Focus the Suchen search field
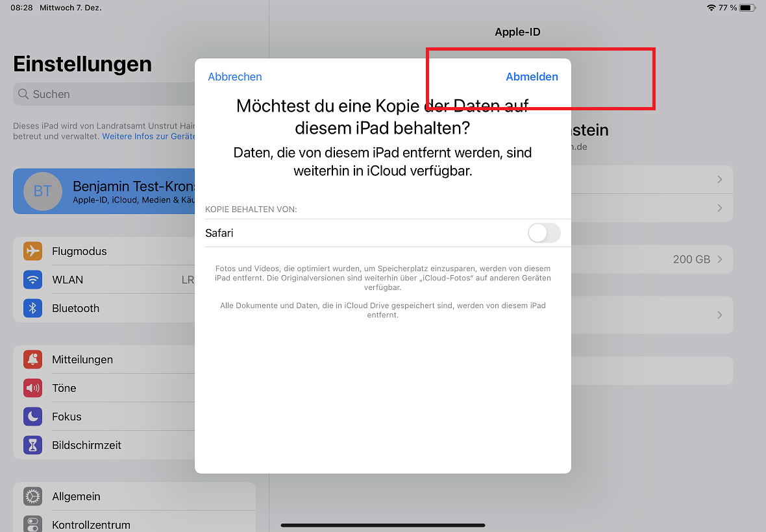 coord(104,94)
